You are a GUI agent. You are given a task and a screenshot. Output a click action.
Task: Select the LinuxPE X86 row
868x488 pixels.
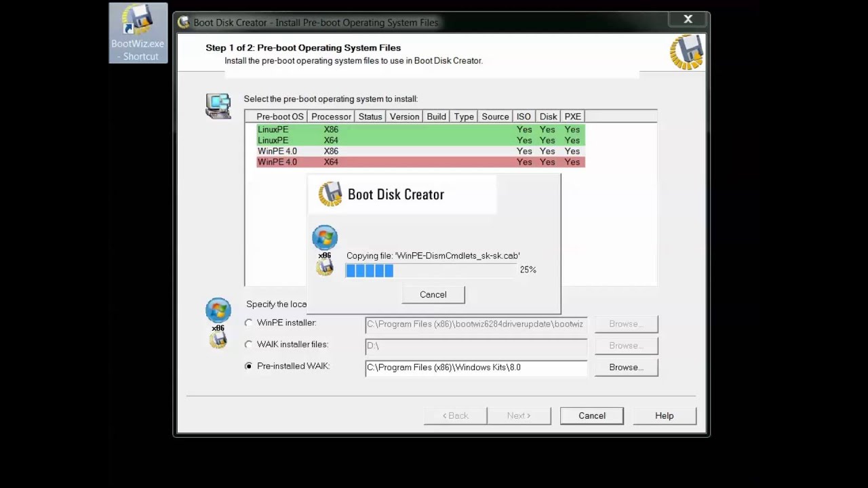point(420,129)
